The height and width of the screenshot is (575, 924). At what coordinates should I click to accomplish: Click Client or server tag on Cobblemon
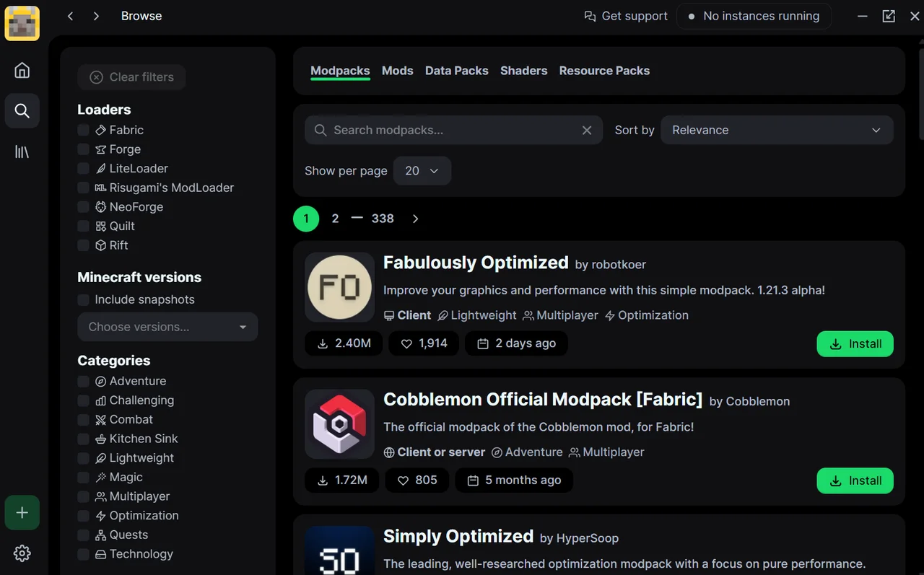(435, 452)
